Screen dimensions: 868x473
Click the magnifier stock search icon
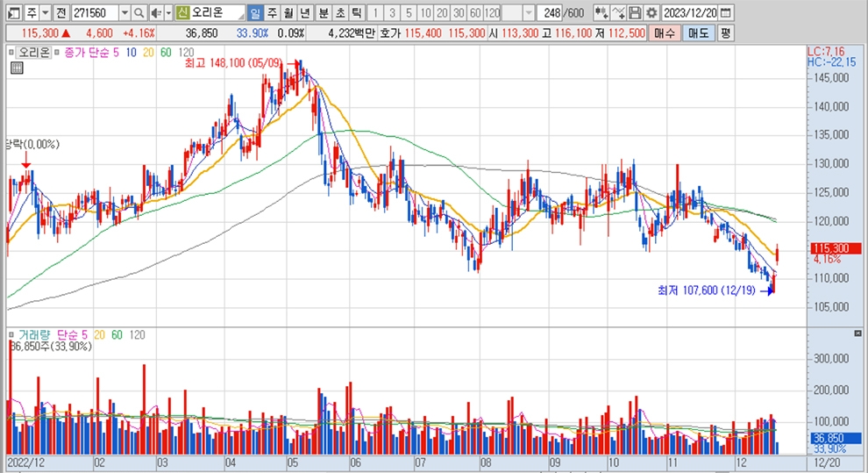click(140, 13)
